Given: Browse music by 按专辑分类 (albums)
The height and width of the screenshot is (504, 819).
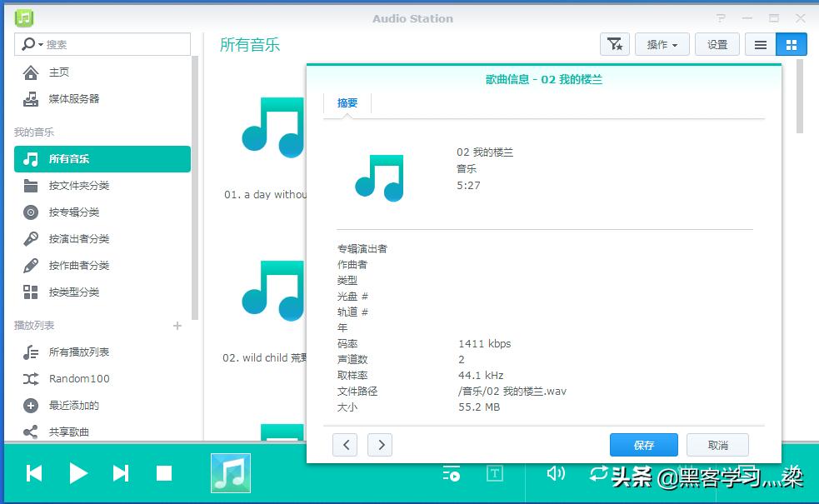Looking at the screenshot, I should point(75,212).
